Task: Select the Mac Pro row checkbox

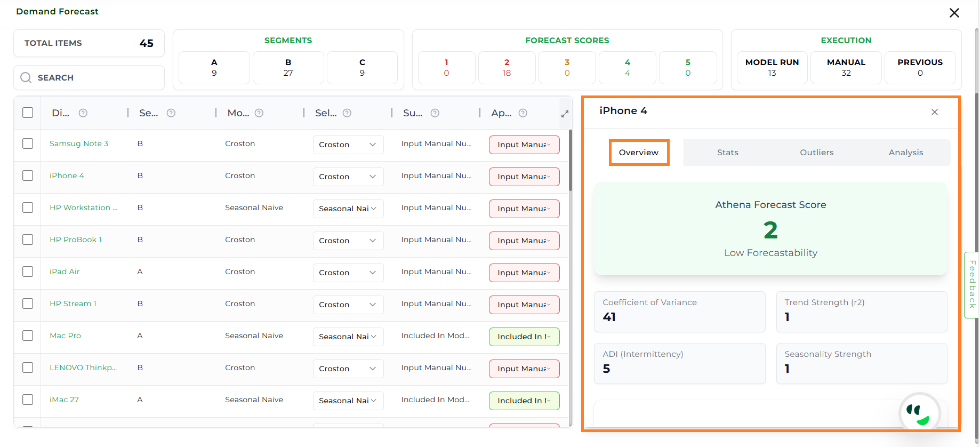Action: [28, 336]
